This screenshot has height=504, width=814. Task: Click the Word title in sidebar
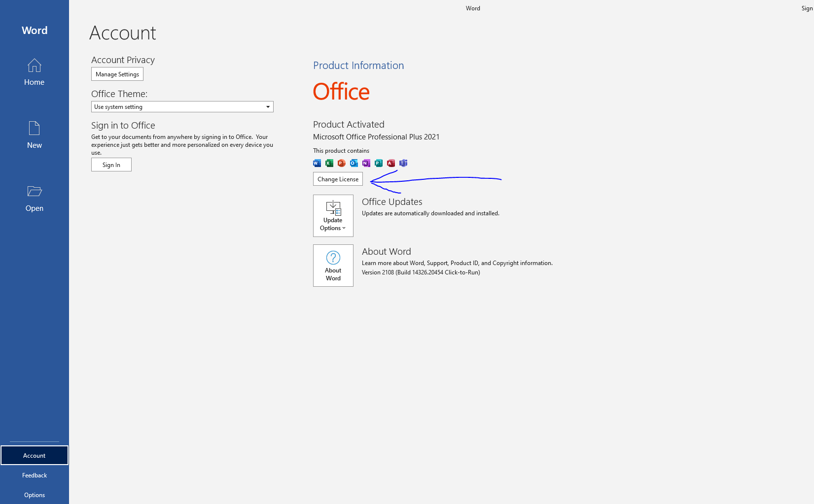[35, 31]
